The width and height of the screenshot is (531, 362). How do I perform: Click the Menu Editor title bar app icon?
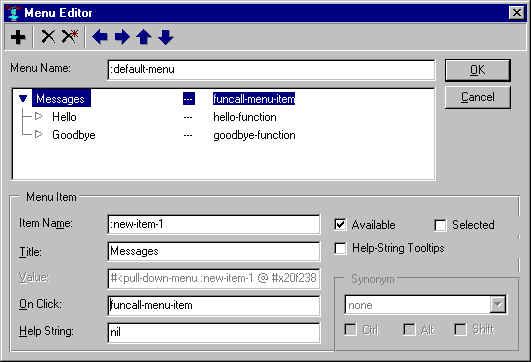[14, 13]
